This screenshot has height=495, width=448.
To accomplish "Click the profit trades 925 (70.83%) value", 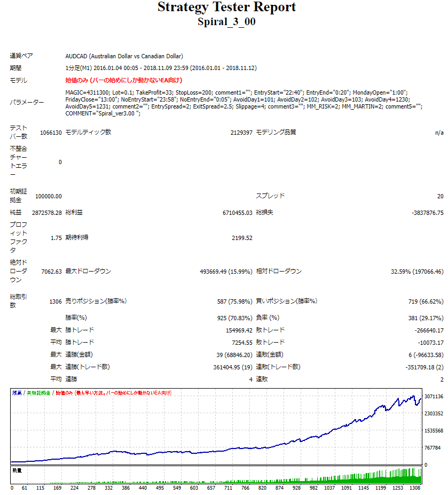I will 234,318.
